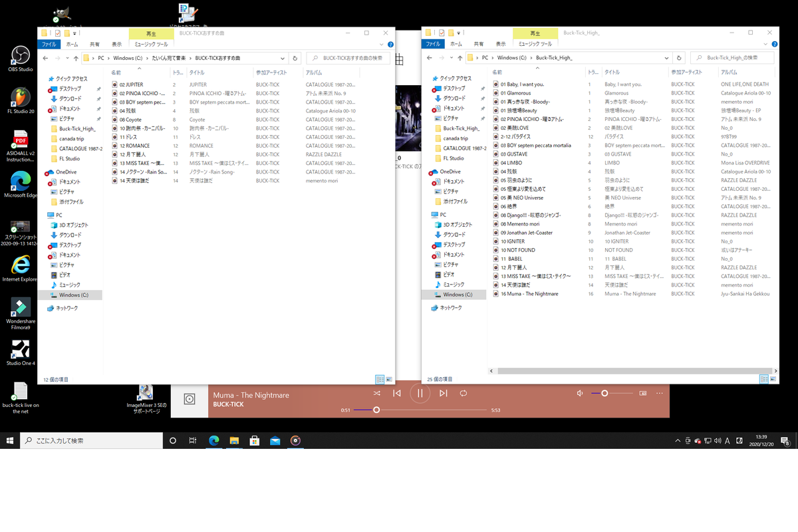Open FL Studio folder in right navigation pane

click(454, 158)
